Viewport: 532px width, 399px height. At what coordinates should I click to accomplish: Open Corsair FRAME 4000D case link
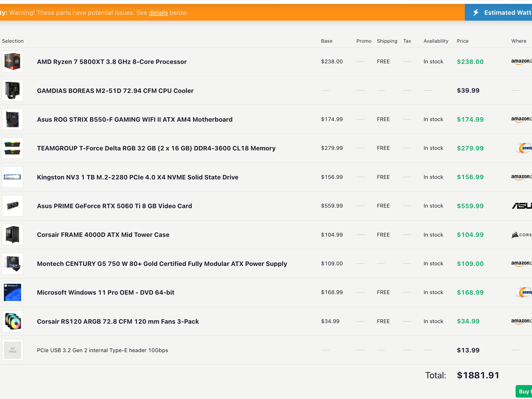pyautogui.click(x=103, y=235)
